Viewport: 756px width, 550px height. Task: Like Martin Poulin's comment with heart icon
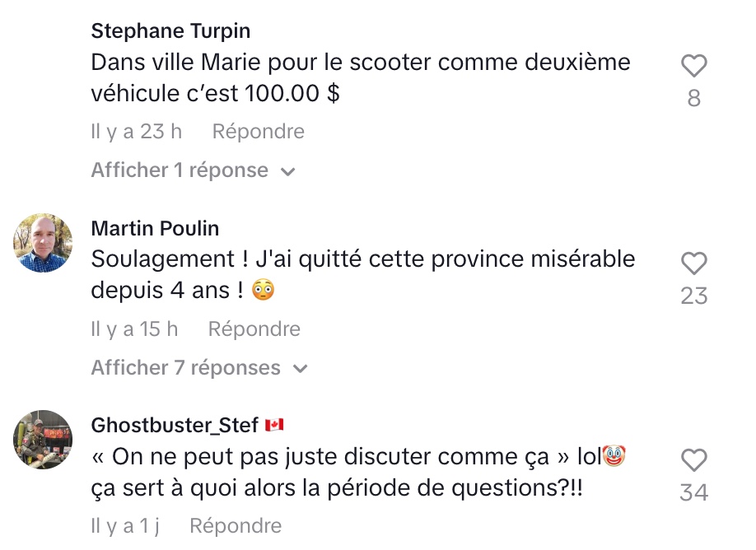(x=693, y=263)
